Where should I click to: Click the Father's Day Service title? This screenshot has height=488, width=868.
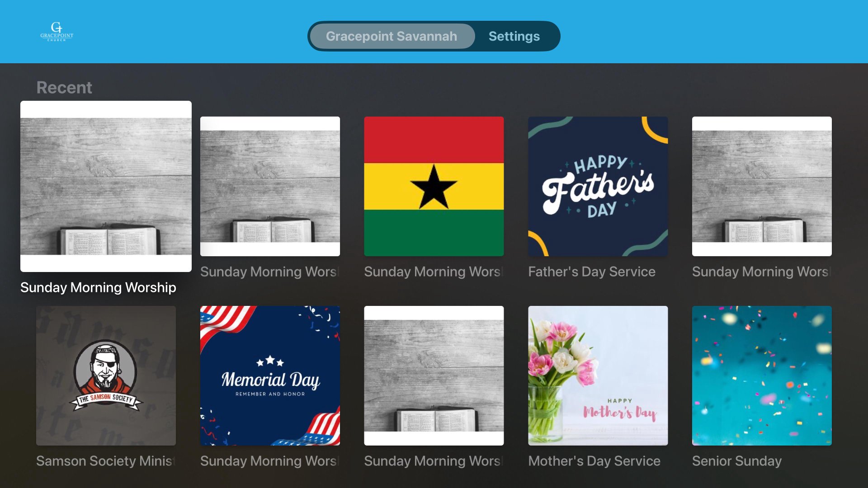tap(592, 272)
